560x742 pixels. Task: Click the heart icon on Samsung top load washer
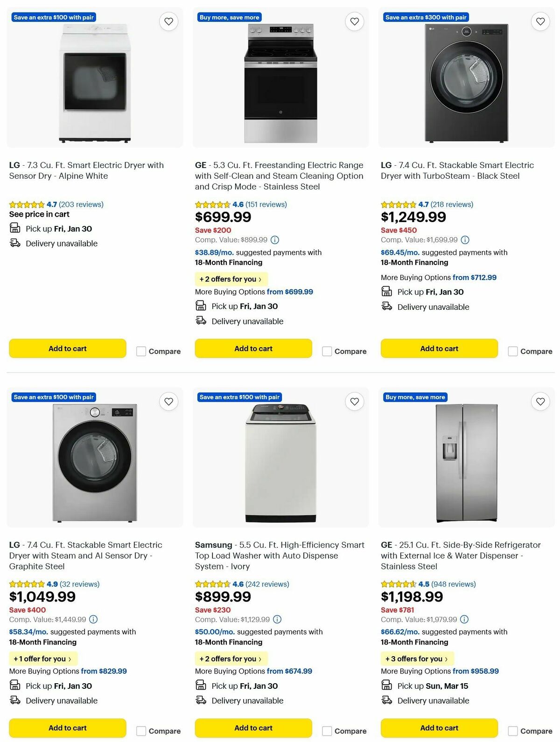point(354,401)
